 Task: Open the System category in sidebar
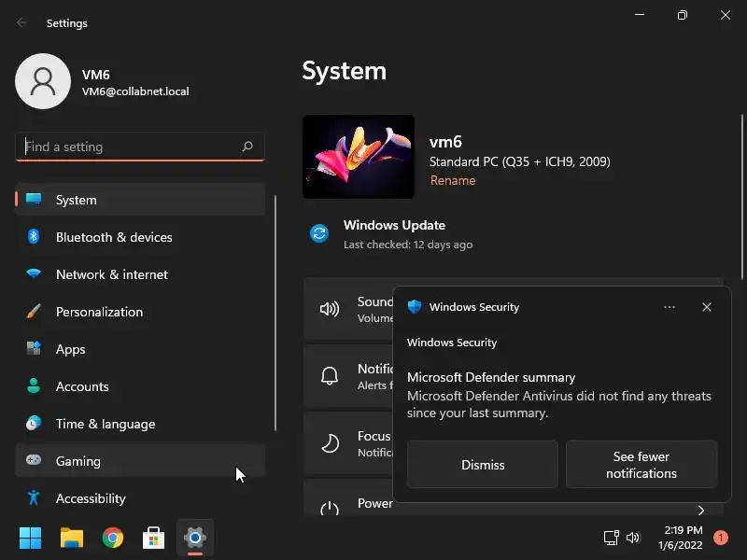[x=140, y=200]
